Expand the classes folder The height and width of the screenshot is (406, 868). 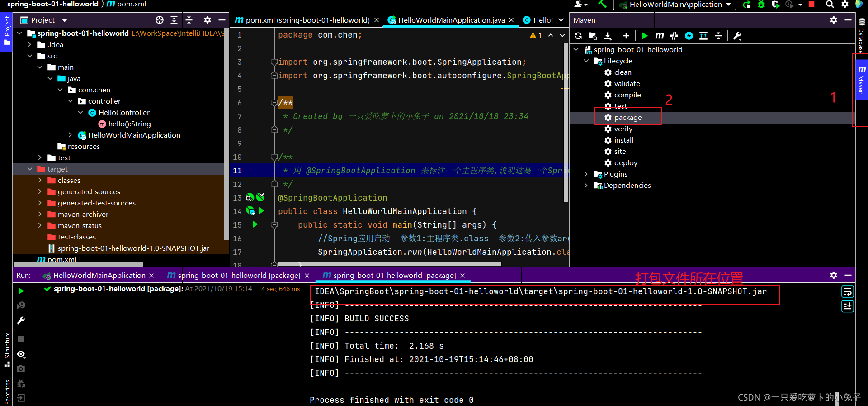[x=40, y=180]
